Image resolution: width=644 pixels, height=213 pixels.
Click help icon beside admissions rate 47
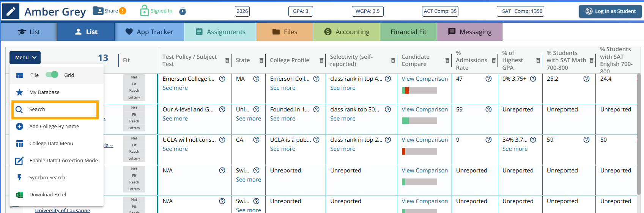coord(488,78)
